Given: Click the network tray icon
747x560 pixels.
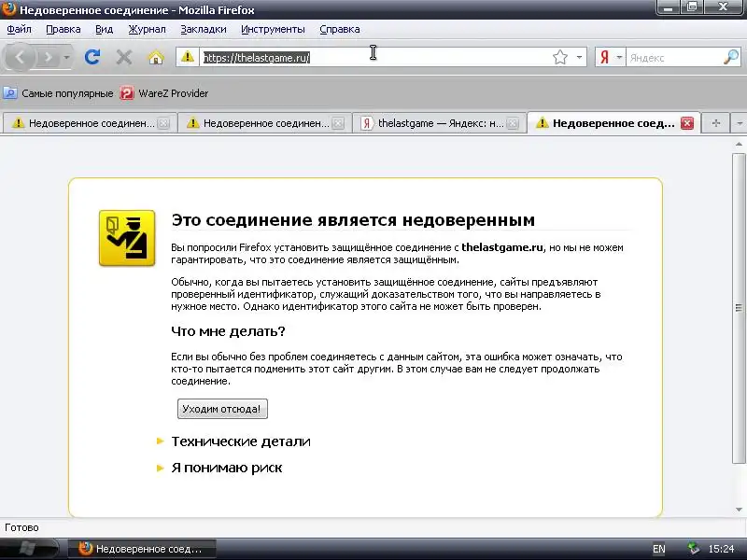Looking at the screenshot, I should pos(694,549).
